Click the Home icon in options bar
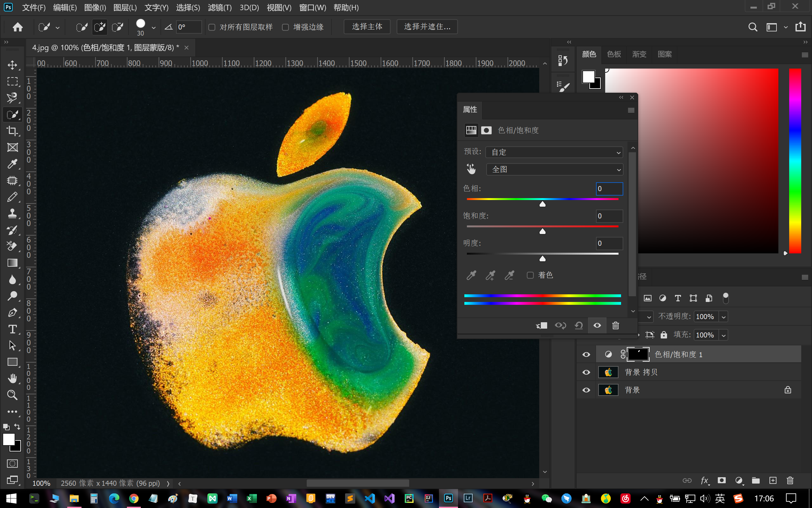Screen dimensions: 812x508 pyautogui.click(x=17, y=27)
